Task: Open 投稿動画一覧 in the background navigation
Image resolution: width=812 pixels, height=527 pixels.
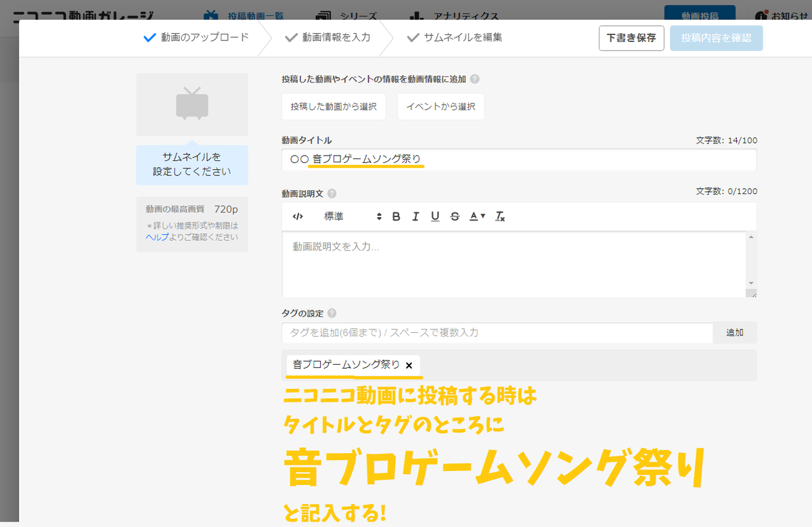Action: tap(245, 16)
